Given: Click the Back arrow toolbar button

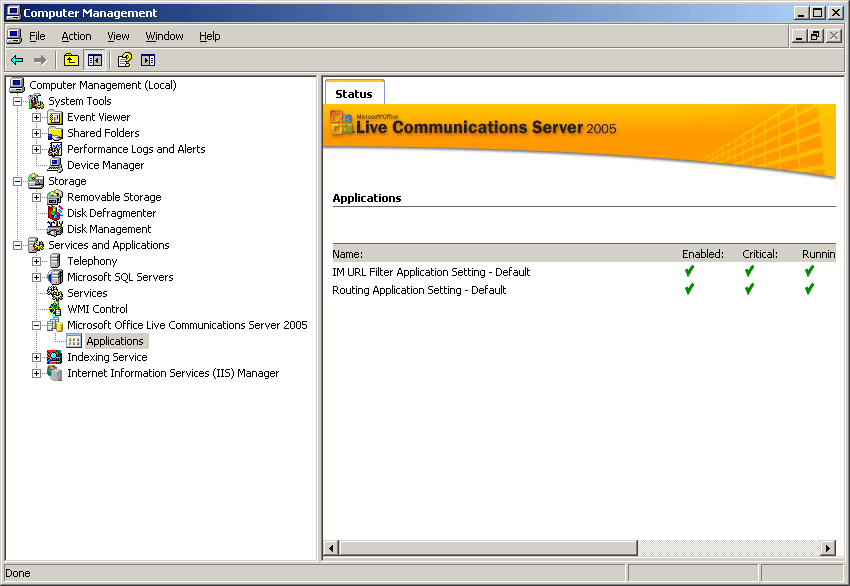Looking at the screenshot, I should pos(17,60).
